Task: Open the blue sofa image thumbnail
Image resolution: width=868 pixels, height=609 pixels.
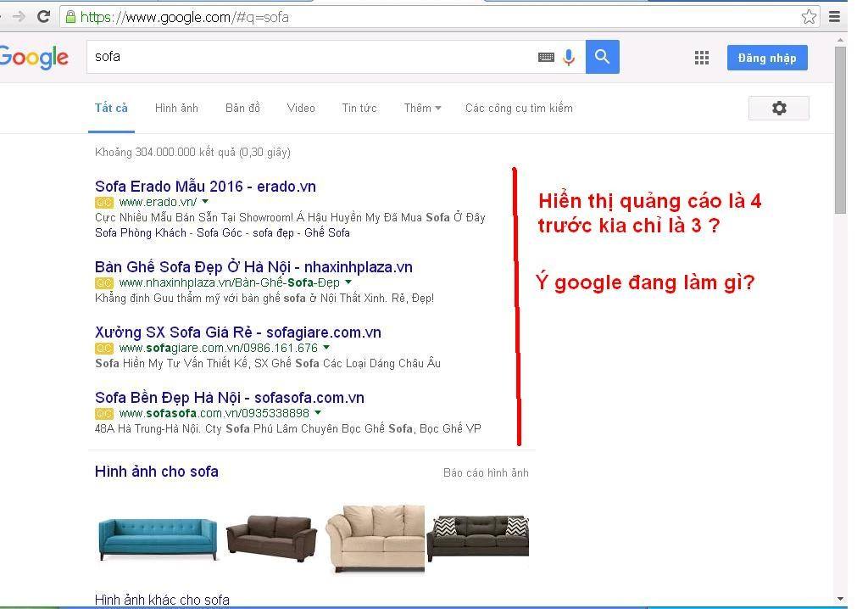Action: pos(158,539)
